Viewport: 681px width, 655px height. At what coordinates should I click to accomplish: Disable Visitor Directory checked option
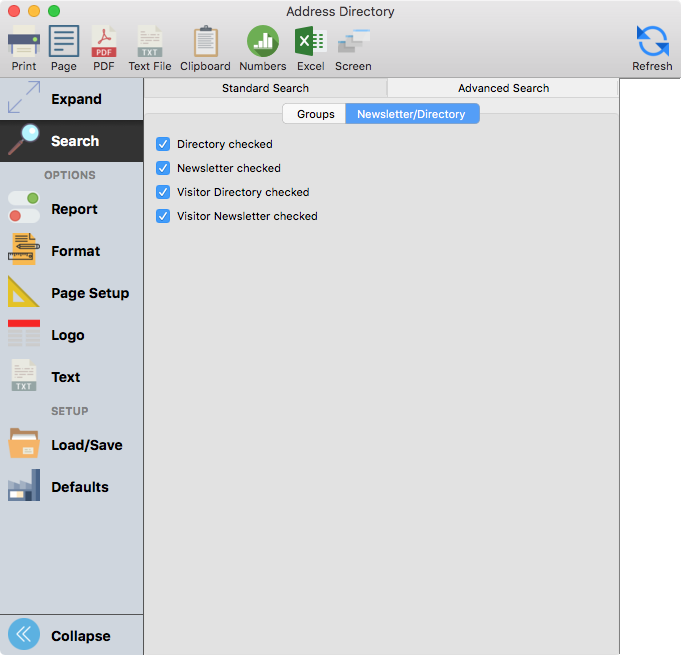[163, 192]
